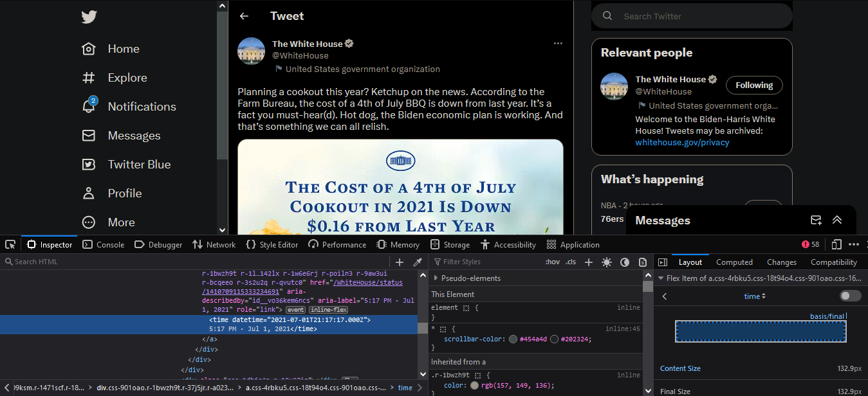Click the inline-flex badge
868x396 pixels.
[x=329, y=310]
